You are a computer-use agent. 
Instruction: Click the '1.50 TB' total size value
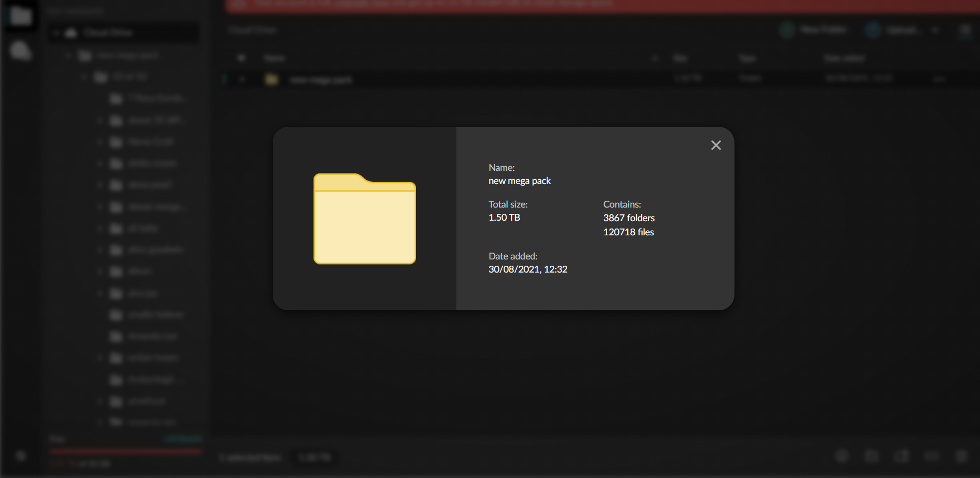point(504,218)
